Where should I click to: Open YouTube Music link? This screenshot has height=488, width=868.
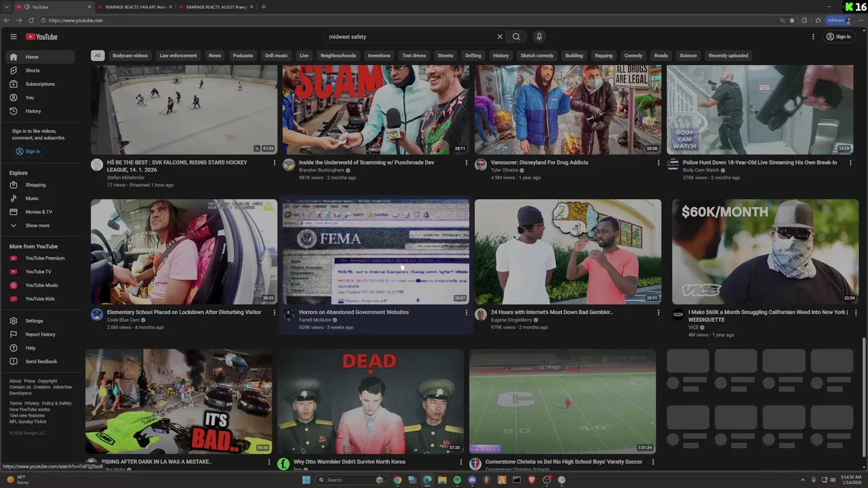tap(41, 285)
